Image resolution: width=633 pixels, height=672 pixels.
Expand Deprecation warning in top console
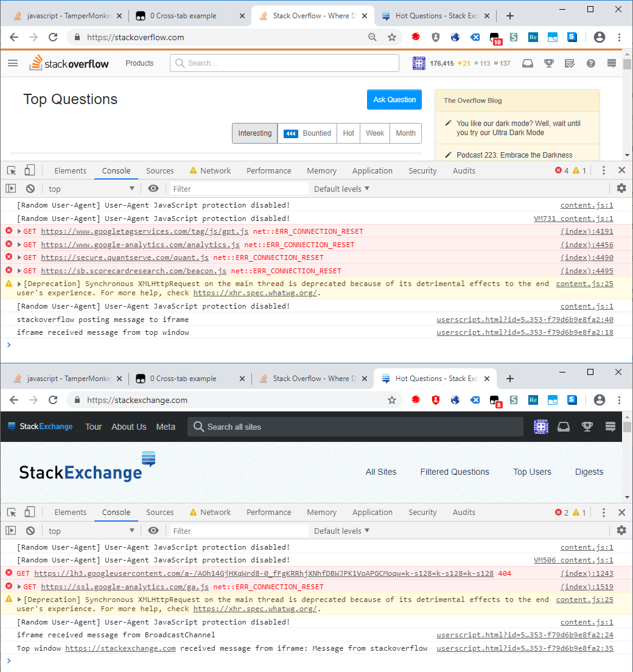click(x=19, y=284)
